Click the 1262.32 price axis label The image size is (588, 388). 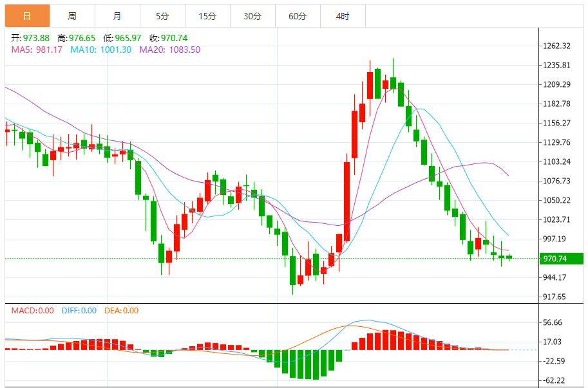tap(557, 46)
